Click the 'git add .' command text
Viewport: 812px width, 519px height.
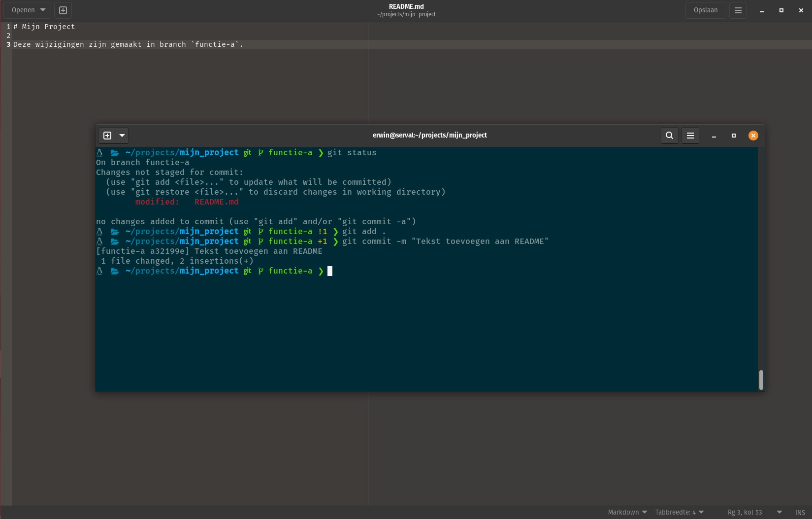pyautogui.click(x=364, y=232)
